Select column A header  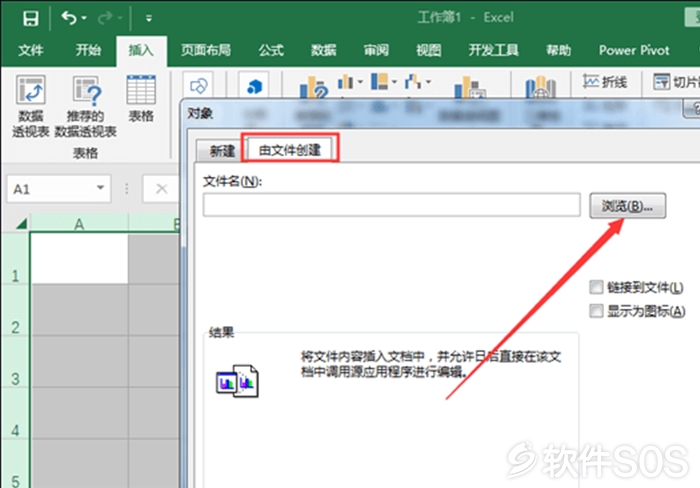tap(79, 223)
